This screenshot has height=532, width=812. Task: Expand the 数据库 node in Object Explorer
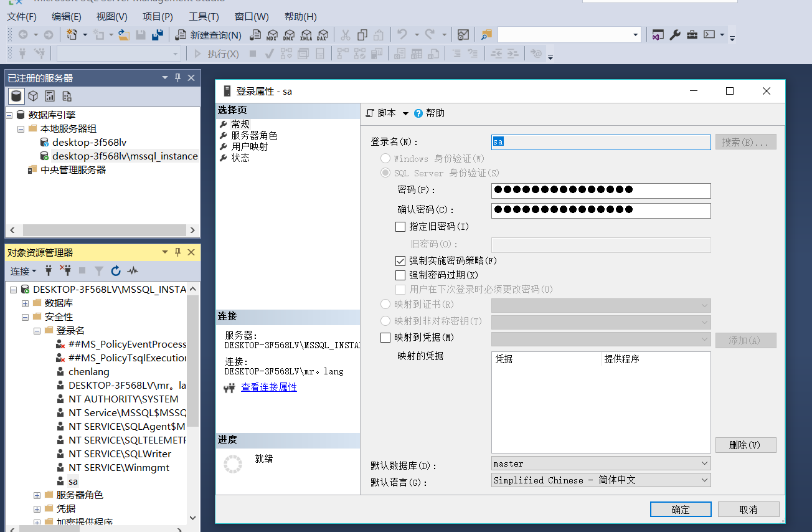(24, 303)
